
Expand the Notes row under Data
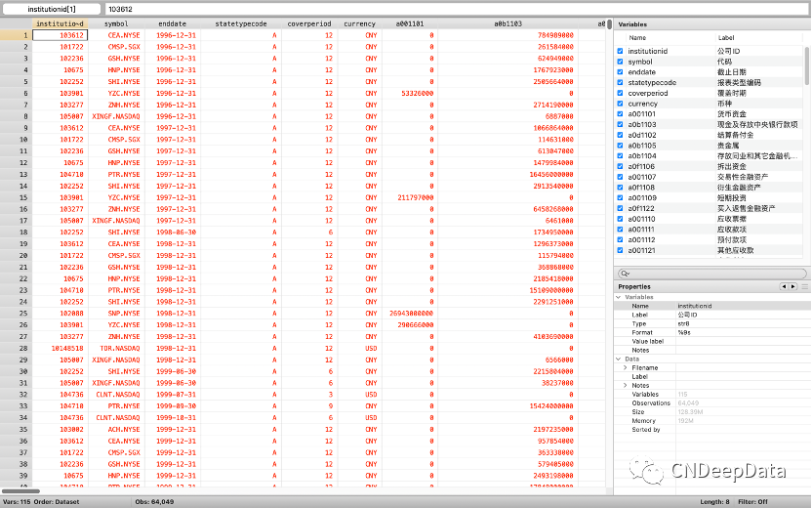pyautogui.click(x=625, y=385)
